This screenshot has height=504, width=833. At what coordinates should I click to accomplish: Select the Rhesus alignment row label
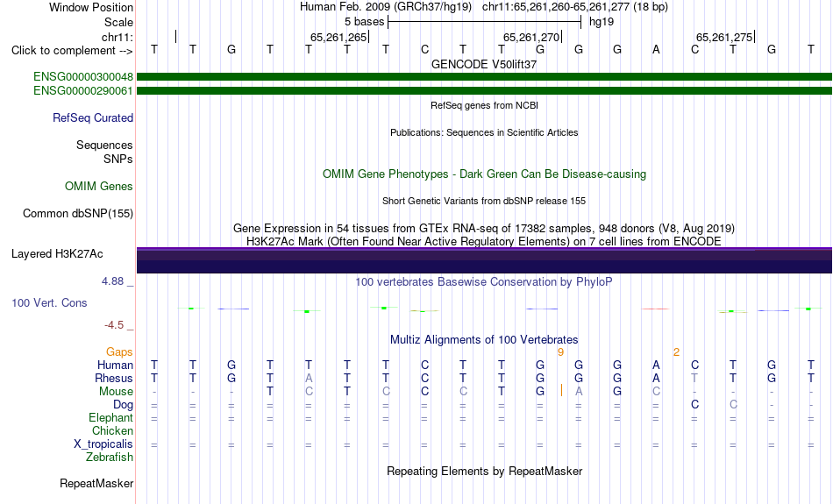[x=114, y=379]
